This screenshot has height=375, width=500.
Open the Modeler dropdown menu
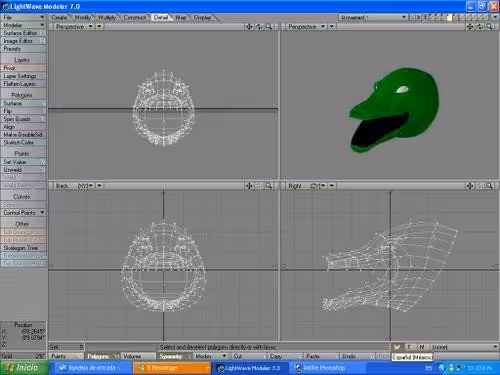[23, 25]
